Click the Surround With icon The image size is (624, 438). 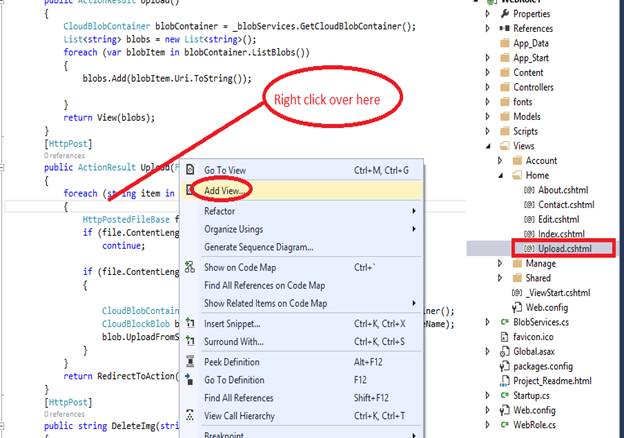pos(190,341)
